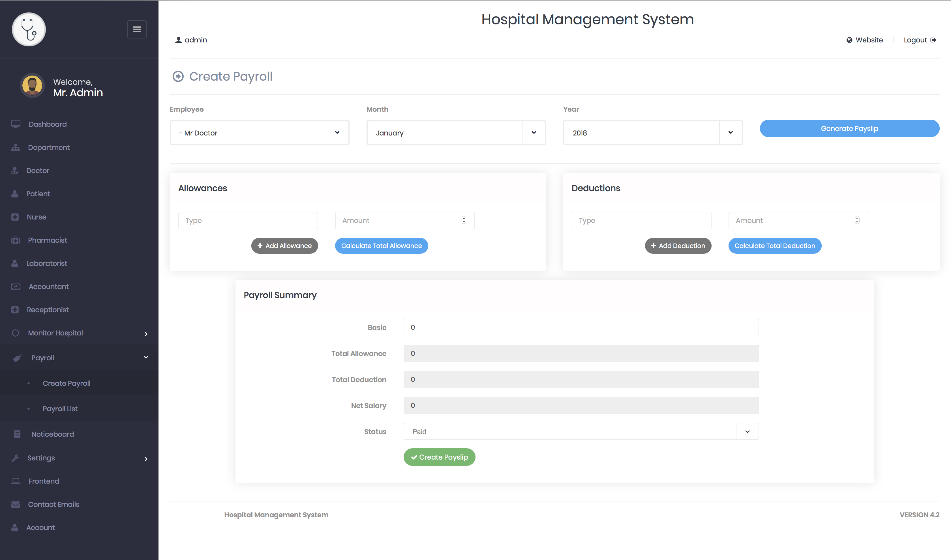Click the Accountant money icon
The image size is (951, 560).
point(16,287)
